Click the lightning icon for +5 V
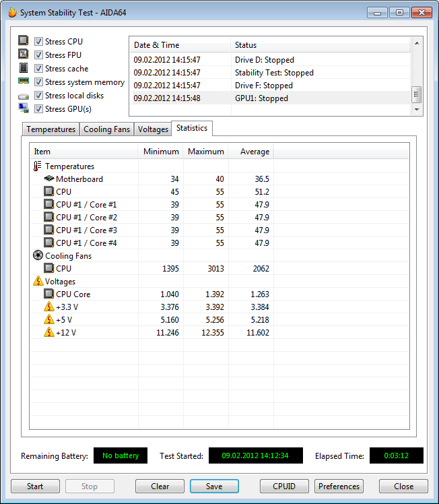 48,319
